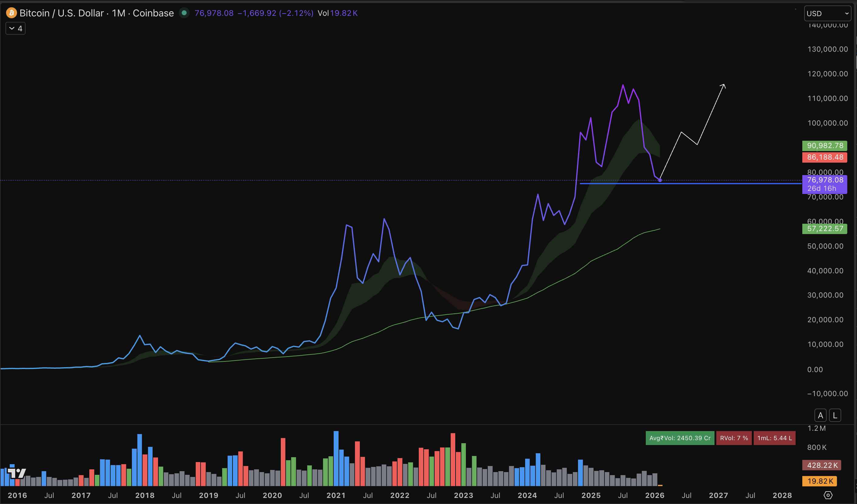857x504 pixels.
Task: Enable auto scale with the A icon
Action: tap(820, 415)
